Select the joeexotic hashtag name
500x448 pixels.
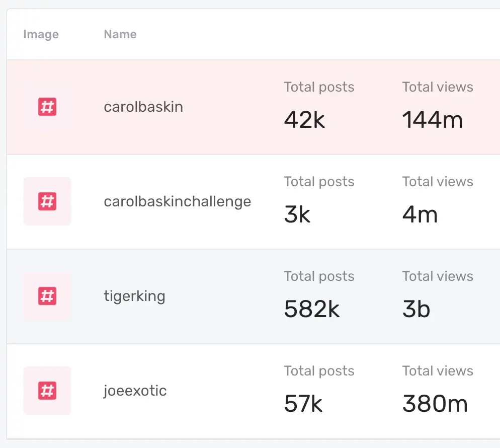pos(135,391)
